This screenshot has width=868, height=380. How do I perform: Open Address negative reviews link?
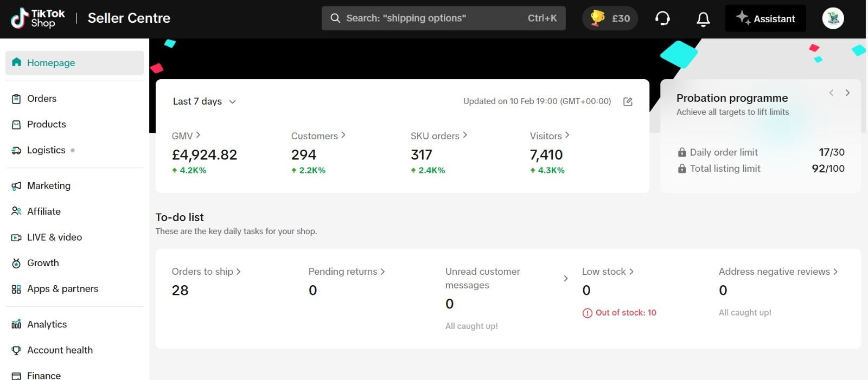[778, 272]
